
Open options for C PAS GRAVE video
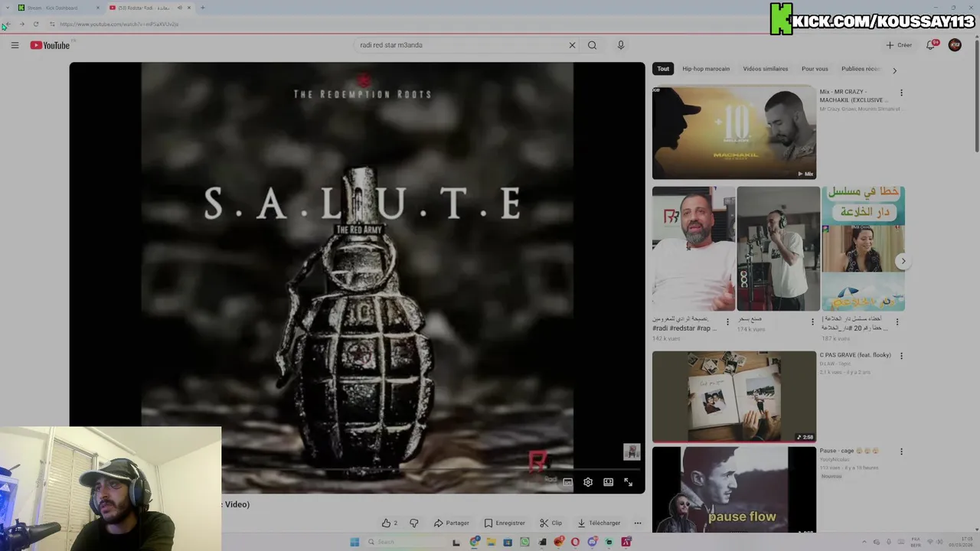[x=901, y=356]
